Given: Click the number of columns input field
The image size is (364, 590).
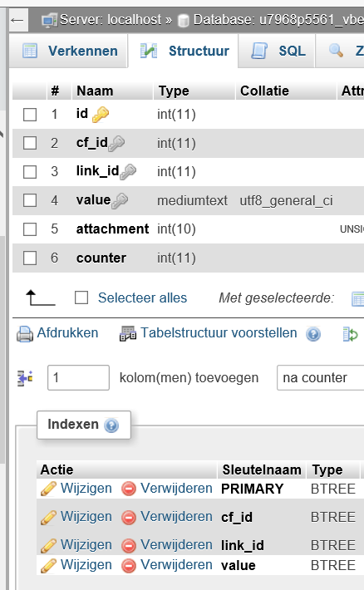Looking at the screenshot, I should coord(78,378).
